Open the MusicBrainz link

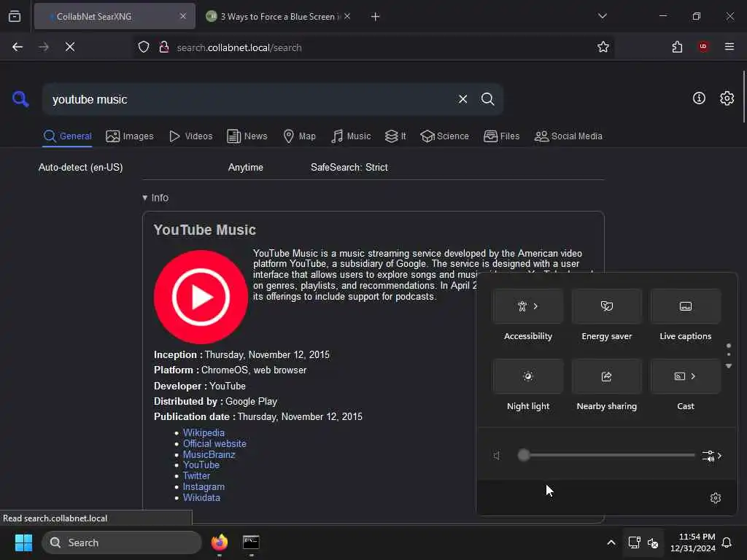[209, 454]
